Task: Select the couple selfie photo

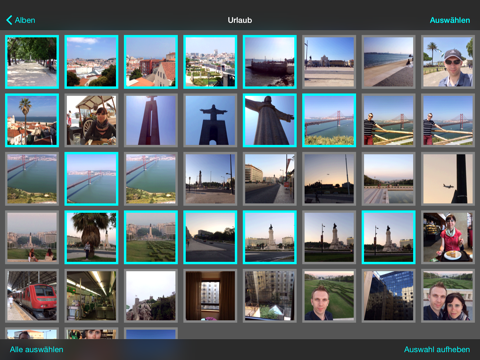Action: point(448,296)
